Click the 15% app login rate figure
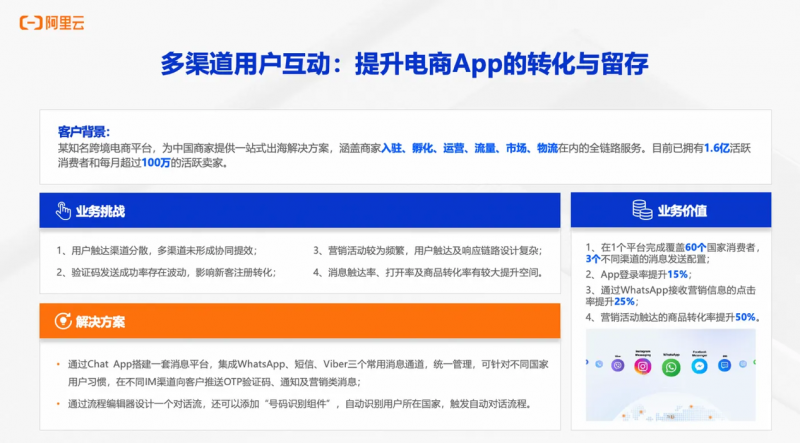The height and width of the screenshot is (443, 800). [x=677, y=274]
